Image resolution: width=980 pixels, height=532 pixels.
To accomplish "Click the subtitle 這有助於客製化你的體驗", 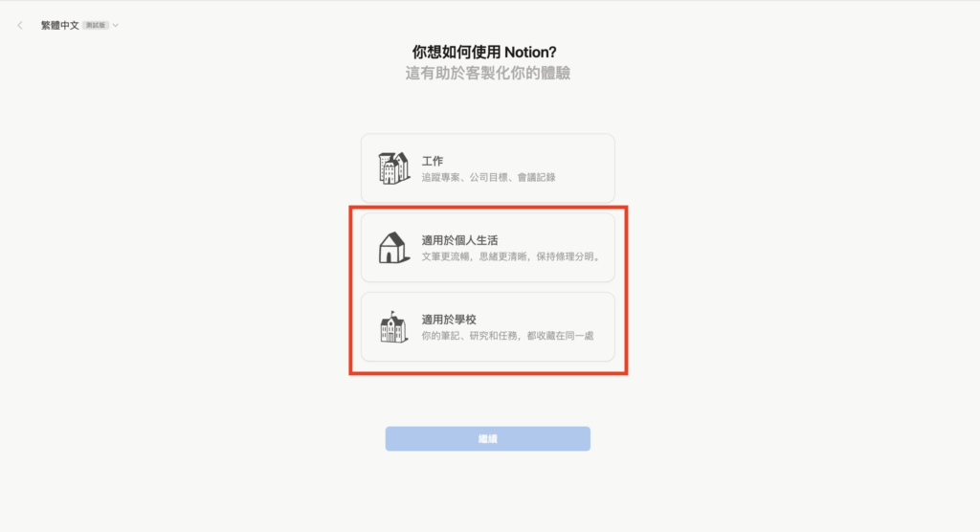I will tap(487, 73).
